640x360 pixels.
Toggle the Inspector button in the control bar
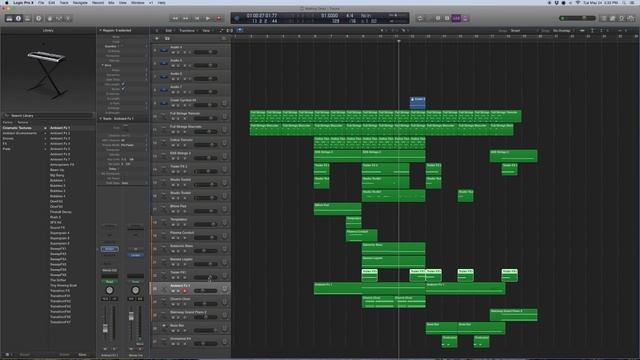18,18
